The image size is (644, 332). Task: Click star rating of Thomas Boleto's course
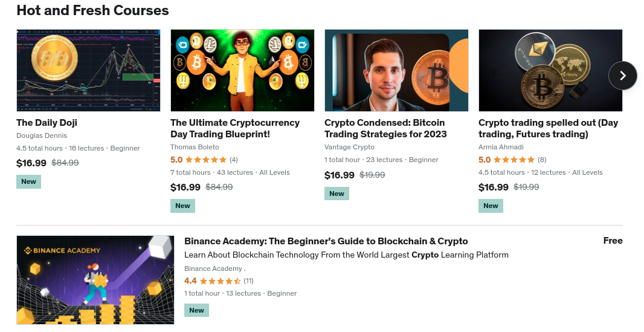tap(205, 160)
